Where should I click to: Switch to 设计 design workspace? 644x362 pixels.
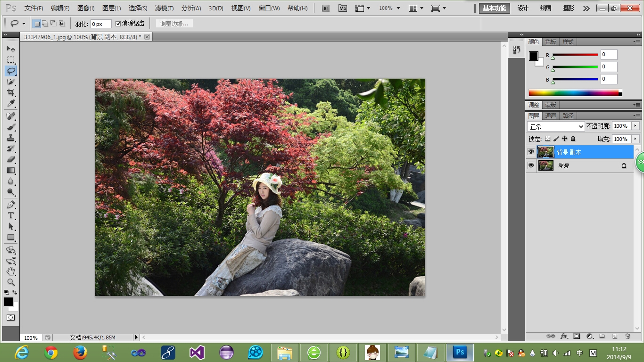(x=523, y=8)
